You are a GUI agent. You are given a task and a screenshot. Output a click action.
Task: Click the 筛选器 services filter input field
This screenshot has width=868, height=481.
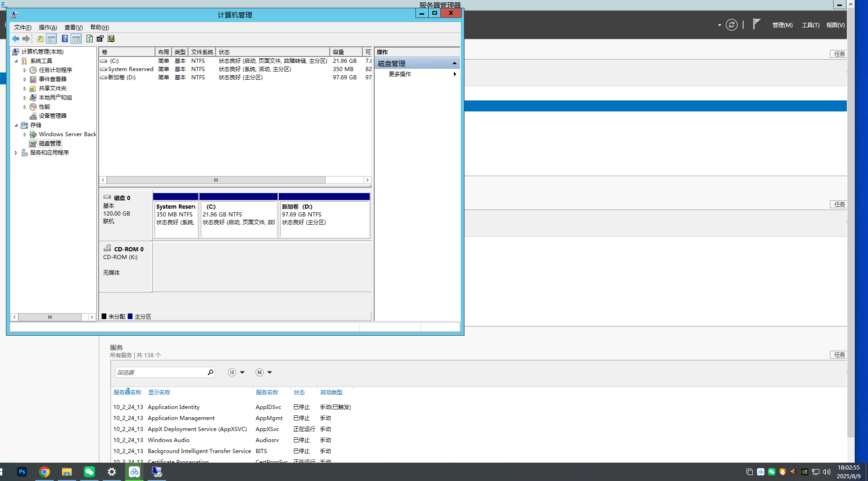coord(160,372)
